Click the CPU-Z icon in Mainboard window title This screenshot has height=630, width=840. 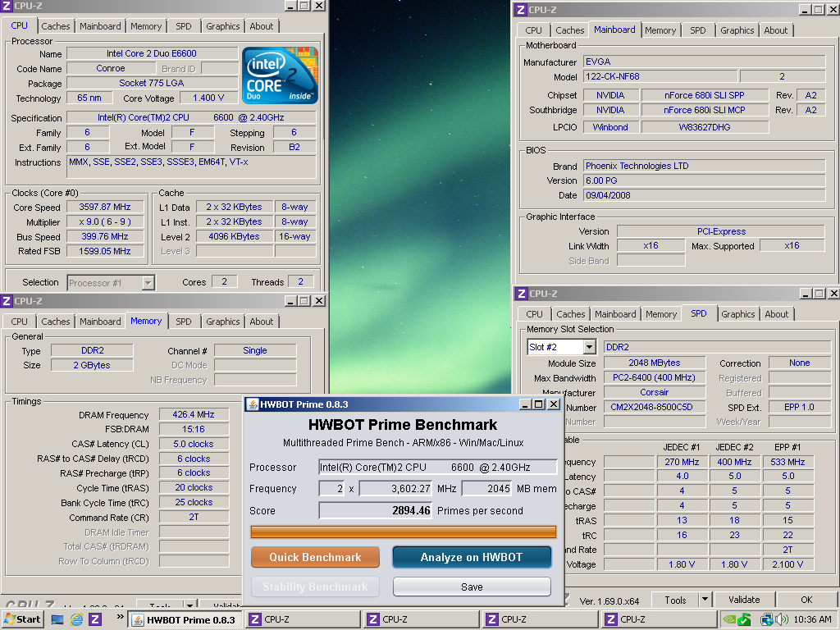(x=520, y=10)
